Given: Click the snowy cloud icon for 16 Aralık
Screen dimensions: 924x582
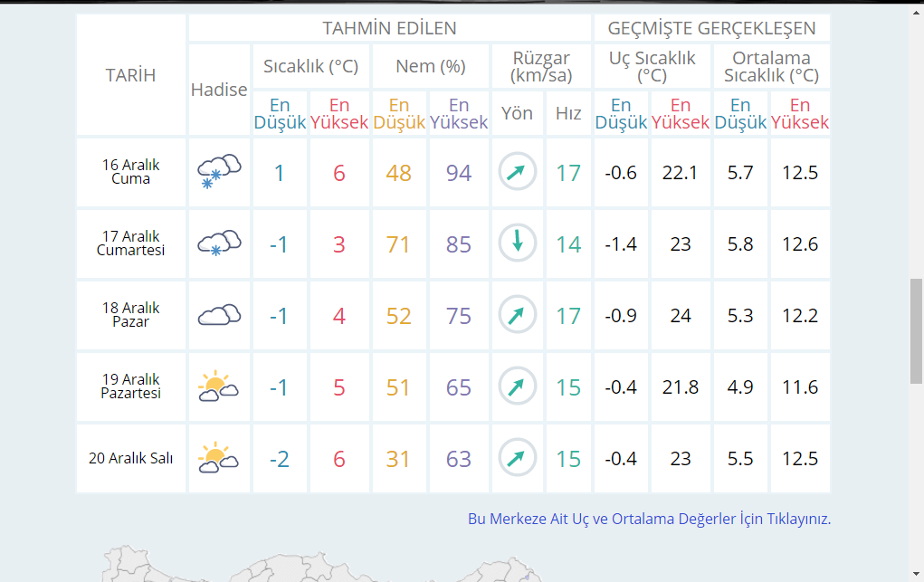Looking at the screenshot, I should pyautogui.click(x=219, y=171).
